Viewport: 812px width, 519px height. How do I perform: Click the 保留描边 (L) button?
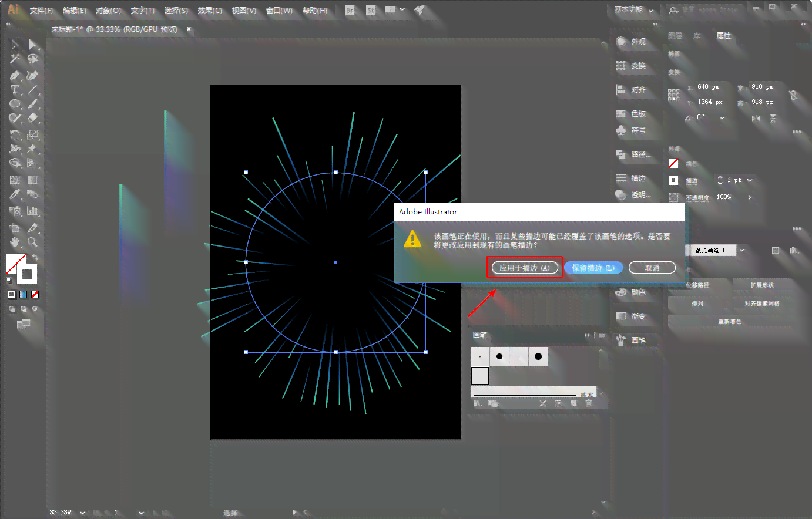click(x=593, y=268)
